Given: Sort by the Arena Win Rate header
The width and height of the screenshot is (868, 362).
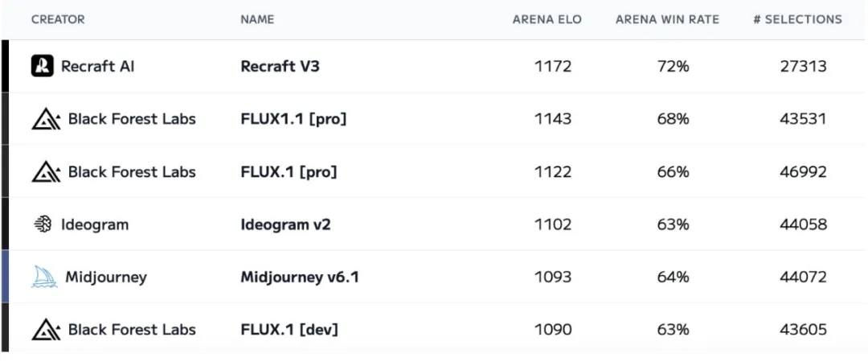Looking at the screenshot, I should [667, 19].
